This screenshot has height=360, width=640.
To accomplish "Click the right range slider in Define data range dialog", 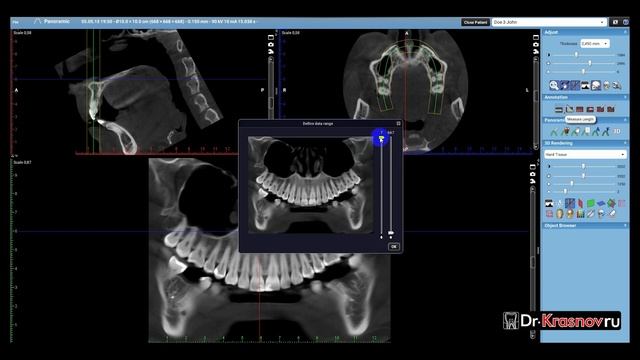I will (391, 186).
